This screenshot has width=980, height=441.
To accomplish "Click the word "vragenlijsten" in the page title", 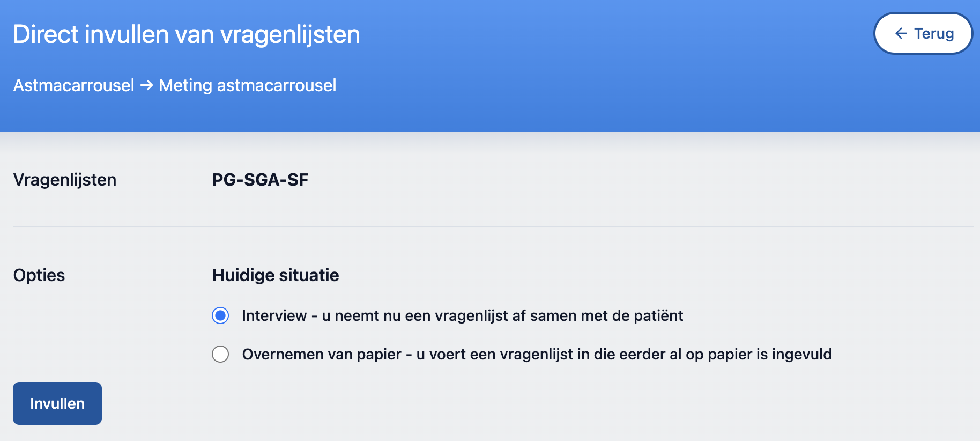I will pos(290,34).
